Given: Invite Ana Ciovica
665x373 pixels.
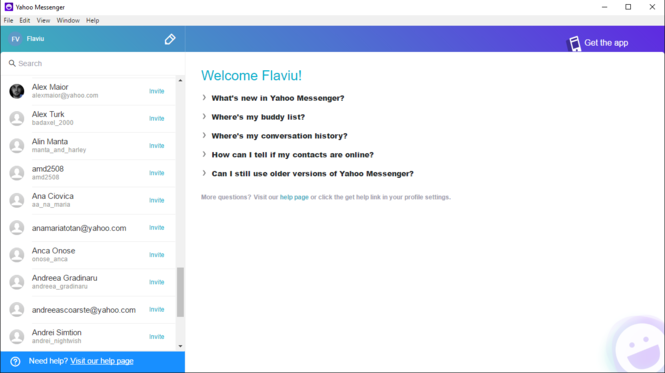Looking at the screenshot, I should 156,200.
